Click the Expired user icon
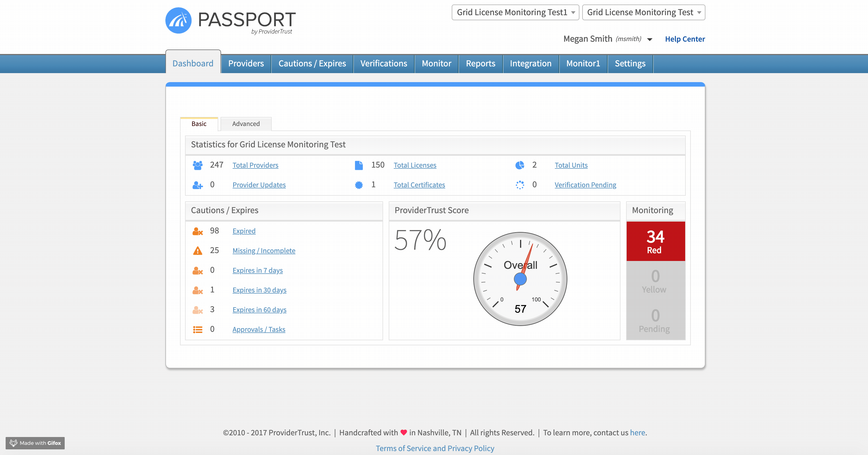This screenshot has height=455, width=868. [197, 231]
